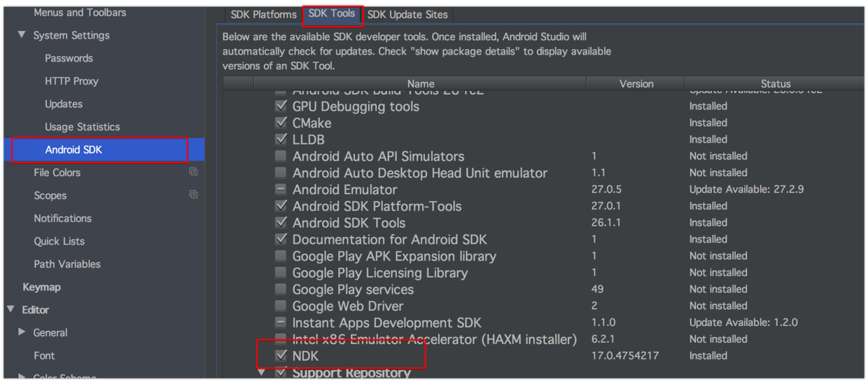The height and width of the screenshot is (382, 868).
Task: Click the Name column header
Action: tap(420, 84)
